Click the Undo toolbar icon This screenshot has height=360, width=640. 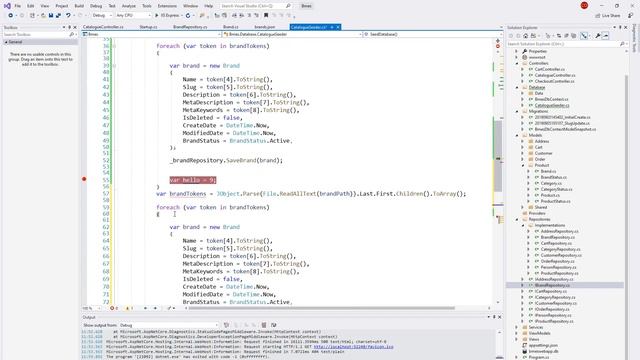click(68, 16)
